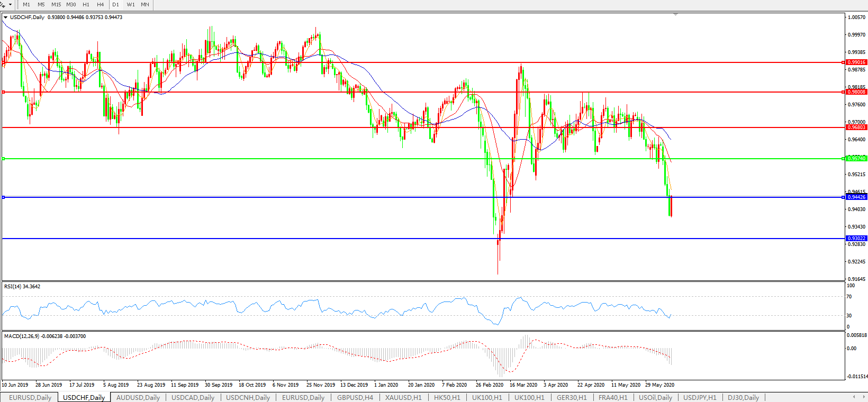Switch to the XAUUSD,H1 tab

[403, 397]
